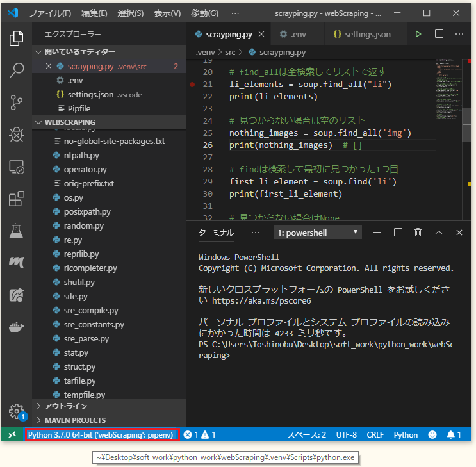
Task: Maximize the terminal panel
Action: tap(439, 233)
